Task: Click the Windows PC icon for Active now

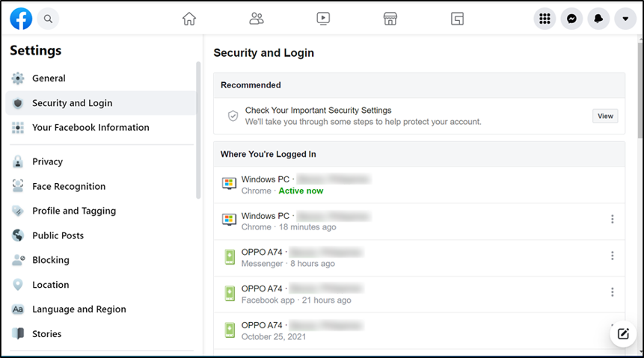Action: (x=229, y=184)
